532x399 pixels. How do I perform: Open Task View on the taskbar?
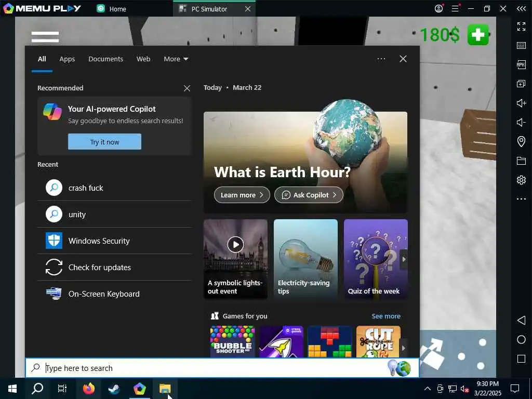62,389
